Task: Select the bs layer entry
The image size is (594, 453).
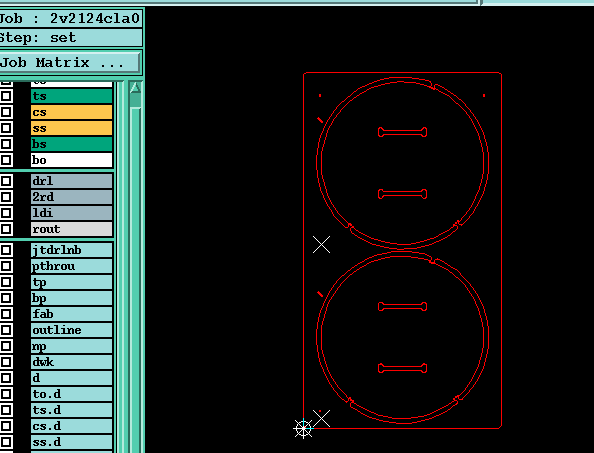Action: tap(72, 144)
